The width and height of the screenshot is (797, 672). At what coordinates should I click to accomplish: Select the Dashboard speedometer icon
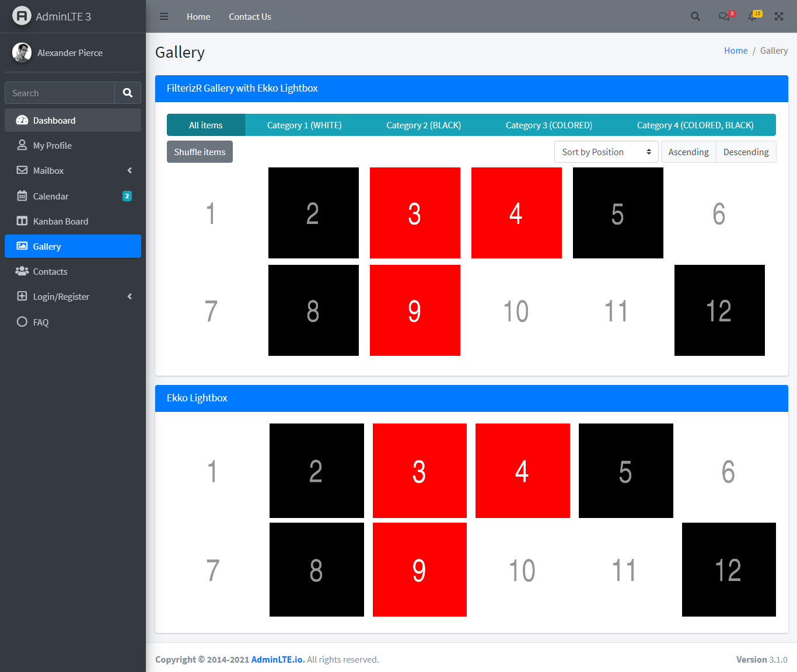22,120
